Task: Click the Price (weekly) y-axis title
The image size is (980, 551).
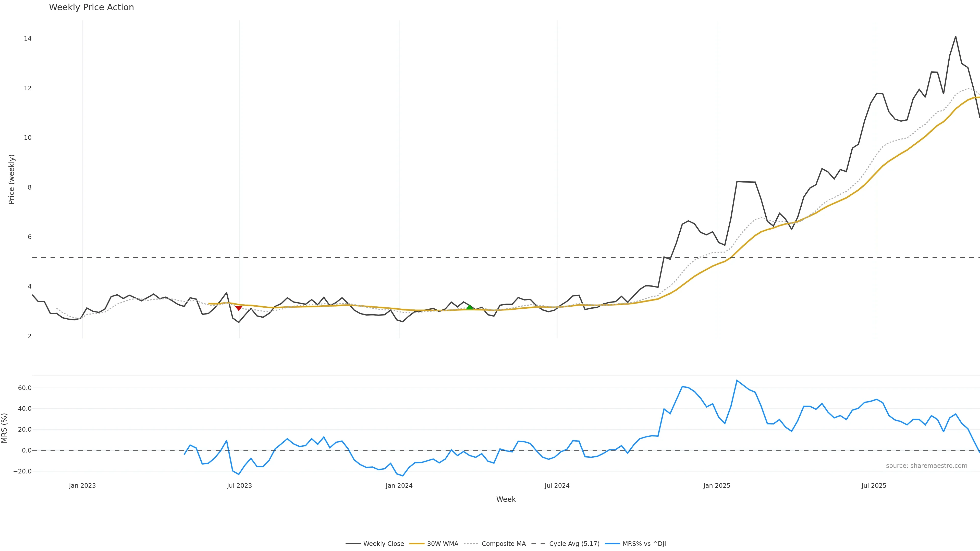Action: tap(11, 179)
